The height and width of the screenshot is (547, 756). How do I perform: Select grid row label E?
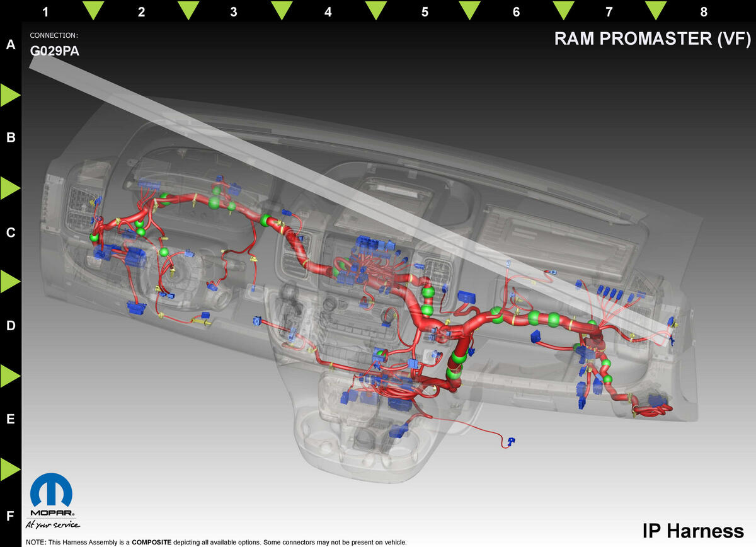pos(10,418)
